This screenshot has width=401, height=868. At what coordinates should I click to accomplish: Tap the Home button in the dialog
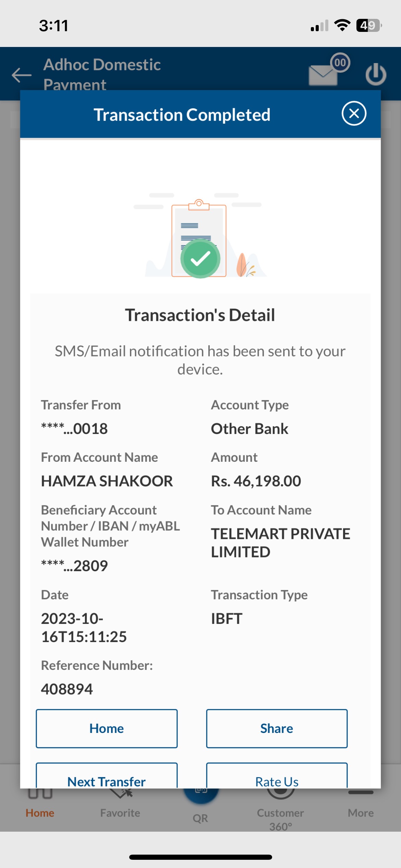click(x=107, y=728)
